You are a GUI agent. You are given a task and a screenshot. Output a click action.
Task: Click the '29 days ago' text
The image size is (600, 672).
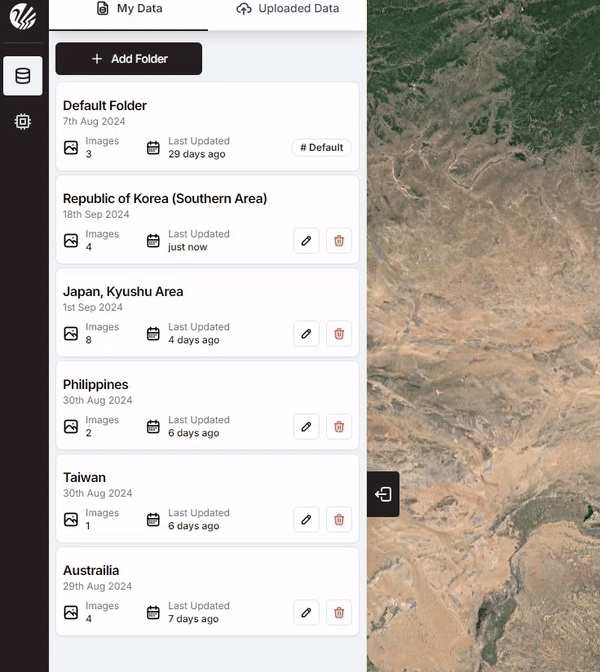click(x=197, y=154)
